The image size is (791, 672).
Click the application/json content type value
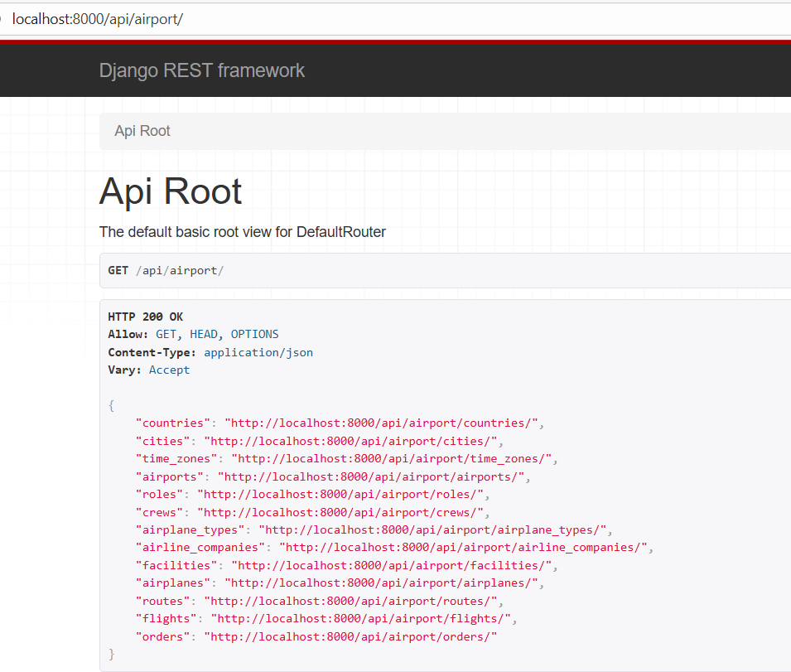pyautogui.click(x=258, y=352)
